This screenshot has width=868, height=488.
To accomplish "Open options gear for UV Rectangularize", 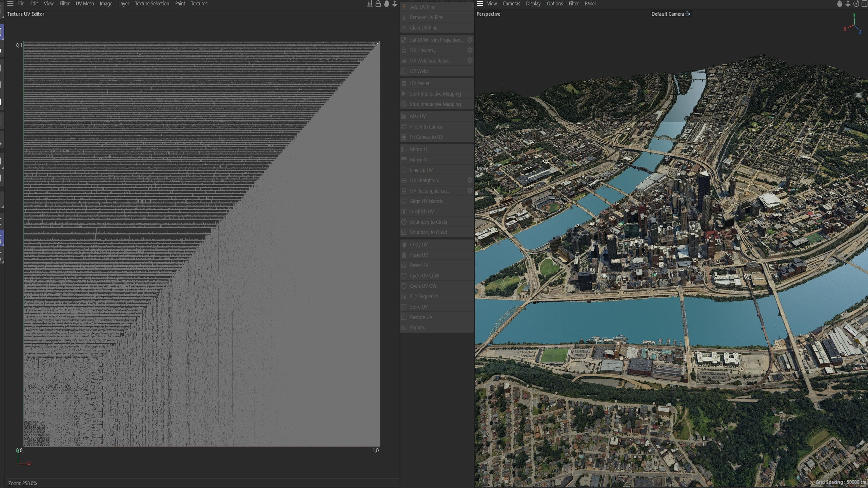I will (470, 191).
